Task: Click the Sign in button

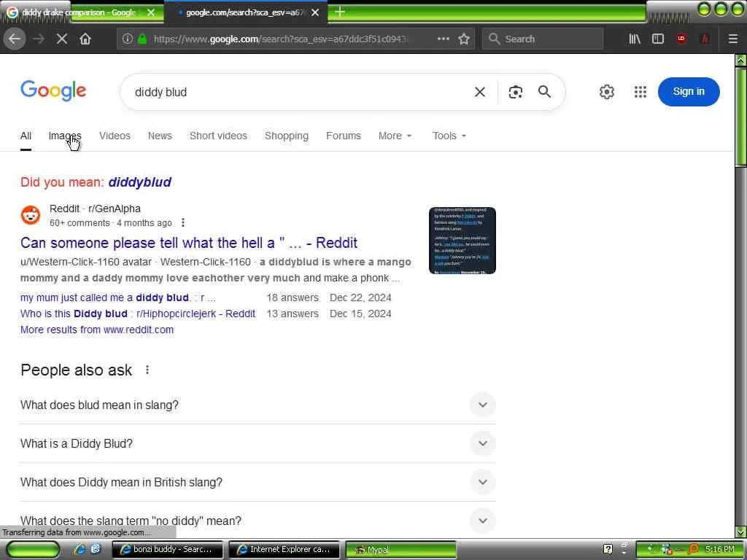Action: (x=689, y=91)
